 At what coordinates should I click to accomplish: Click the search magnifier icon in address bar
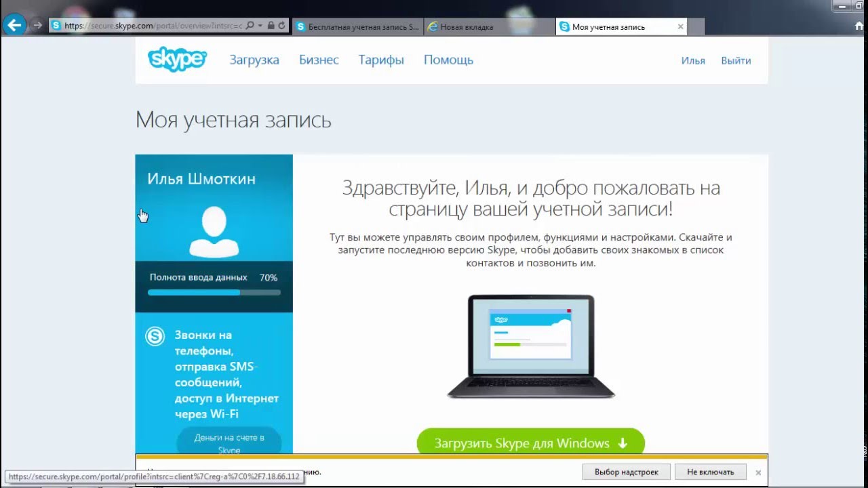point(250,26)
